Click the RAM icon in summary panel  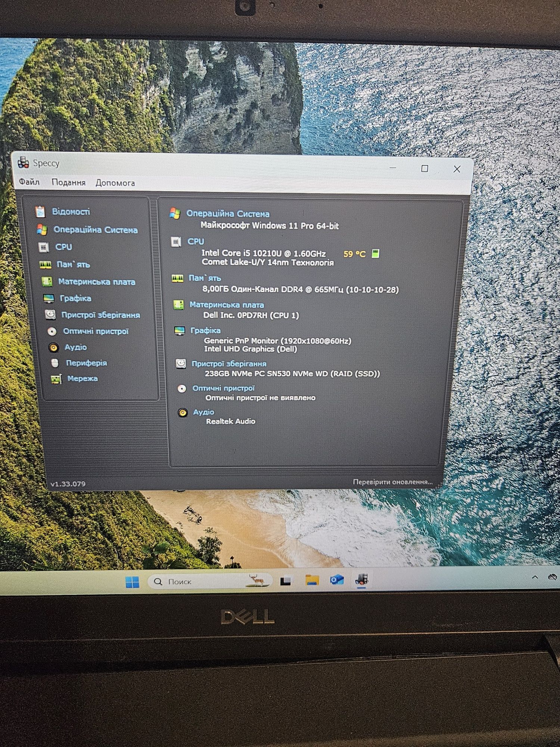tap(177, 278)
